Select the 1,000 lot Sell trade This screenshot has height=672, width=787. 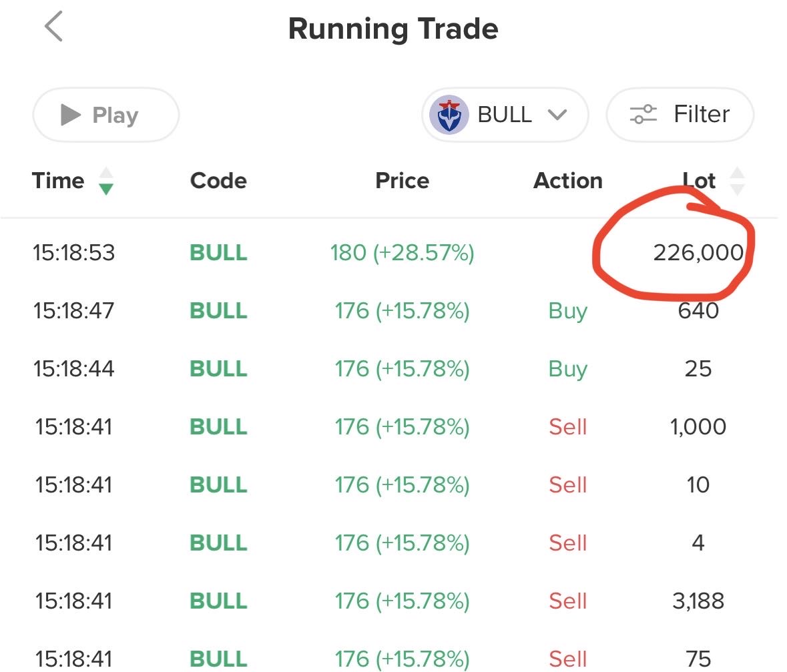coord(698,426)
